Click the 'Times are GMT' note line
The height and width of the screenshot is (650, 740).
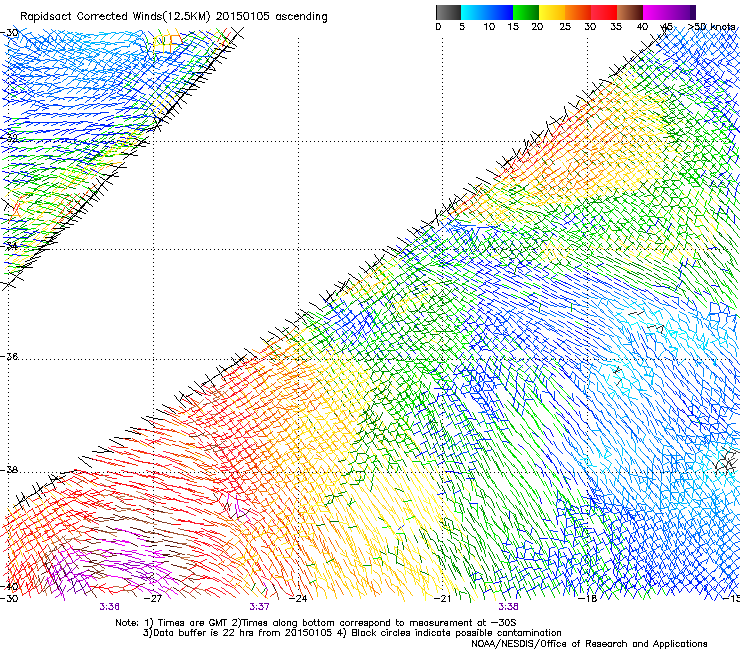tap(316, 623)
